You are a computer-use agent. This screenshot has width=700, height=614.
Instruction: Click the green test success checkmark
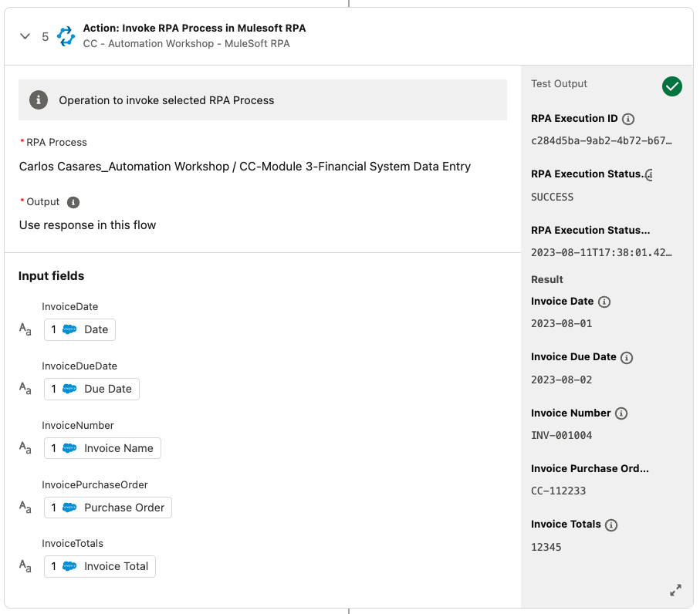[671, 86]
